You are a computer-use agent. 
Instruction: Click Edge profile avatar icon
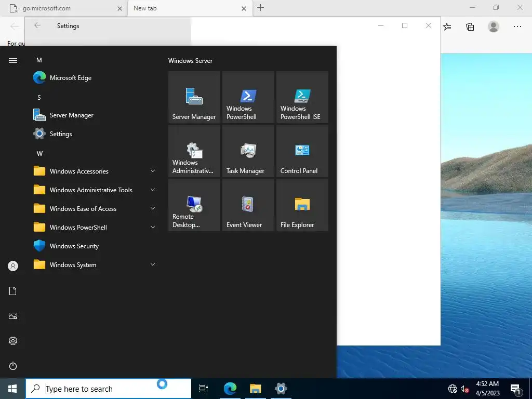coord(494,26)
